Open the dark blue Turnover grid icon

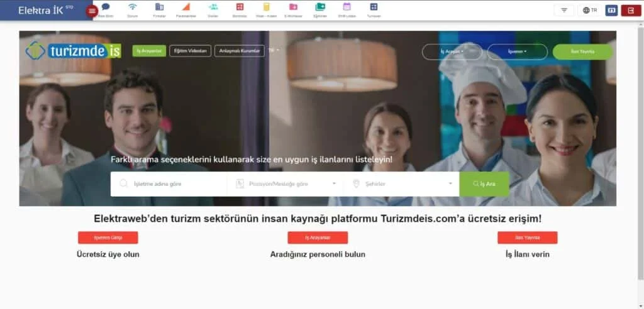pyautogui.click(x=374, y=7)
